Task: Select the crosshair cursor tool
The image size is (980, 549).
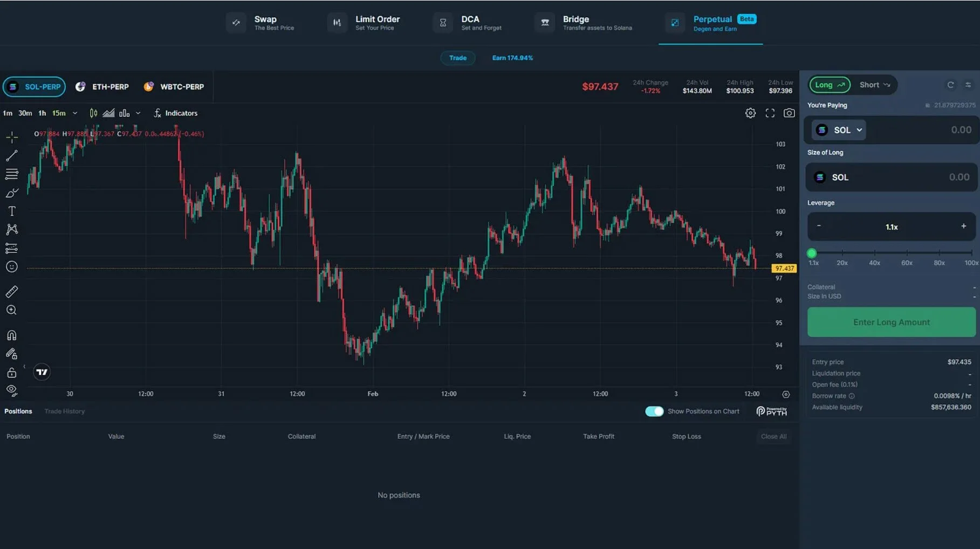Action: [x=12, y=138]
